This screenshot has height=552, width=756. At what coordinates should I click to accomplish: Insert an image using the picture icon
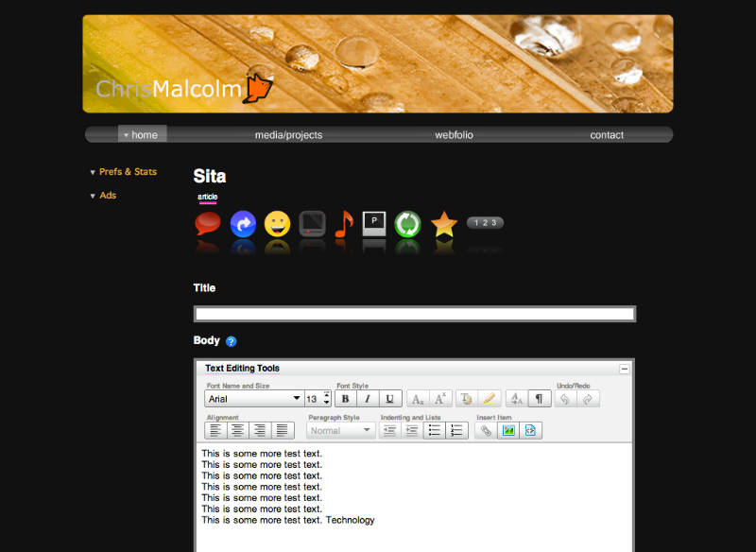pyautogui.click(x=508, y=430)
